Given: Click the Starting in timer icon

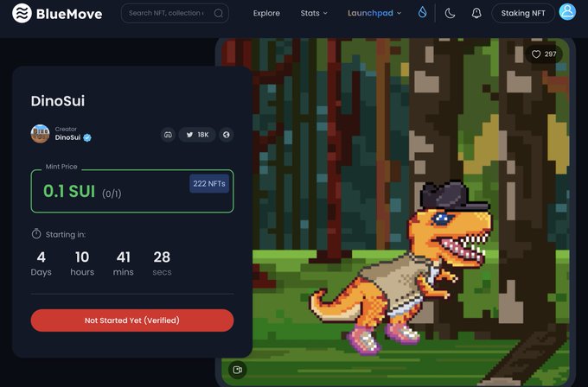Looking at the screenshot, I should coord(36,234).
